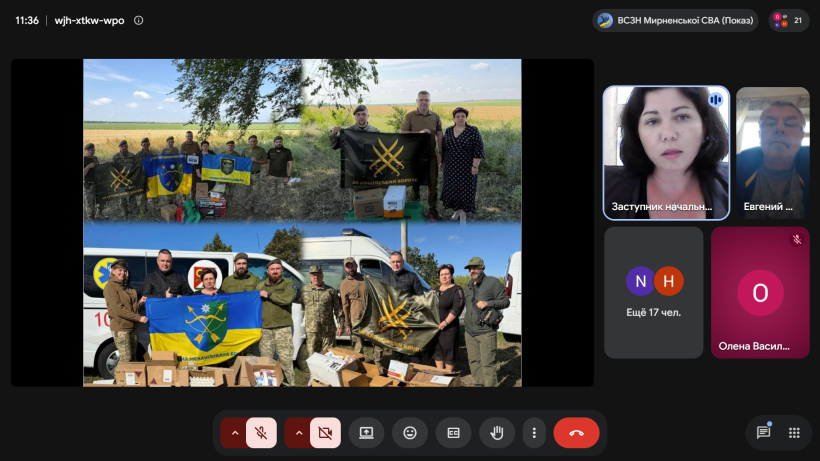Open audio settings chevron beside microphone
This screenshot has height=461, width=820.
235,433
